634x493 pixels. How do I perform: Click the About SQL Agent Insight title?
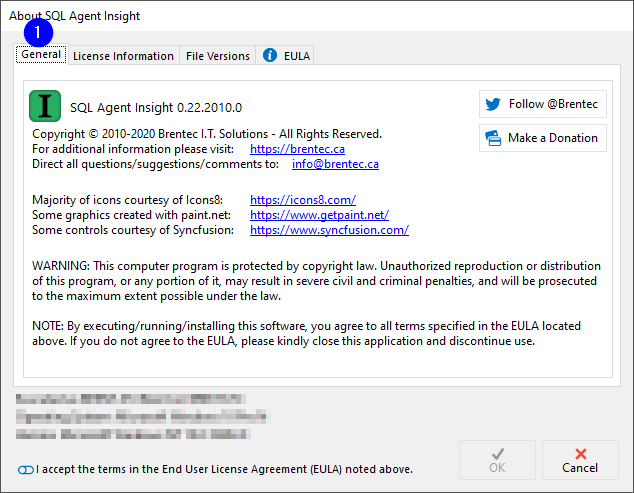pos(74,16)
